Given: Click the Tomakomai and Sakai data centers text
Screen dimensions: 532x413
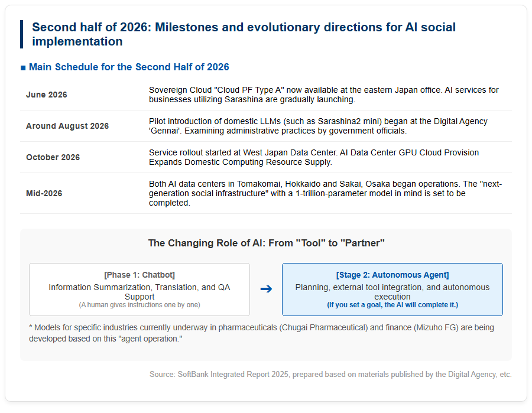Looking at the screenshot, I should click(x=325, y=193).
